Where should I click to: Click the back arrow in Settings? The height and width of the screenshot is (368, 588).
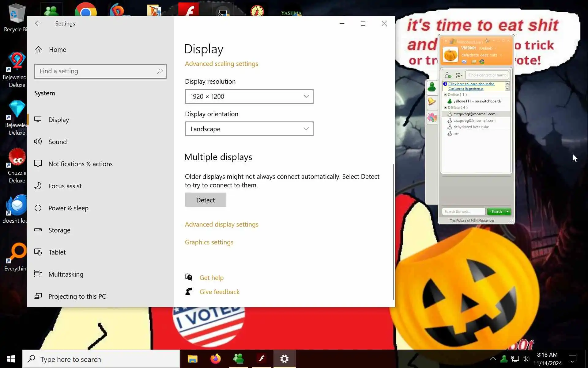point(38,23)
